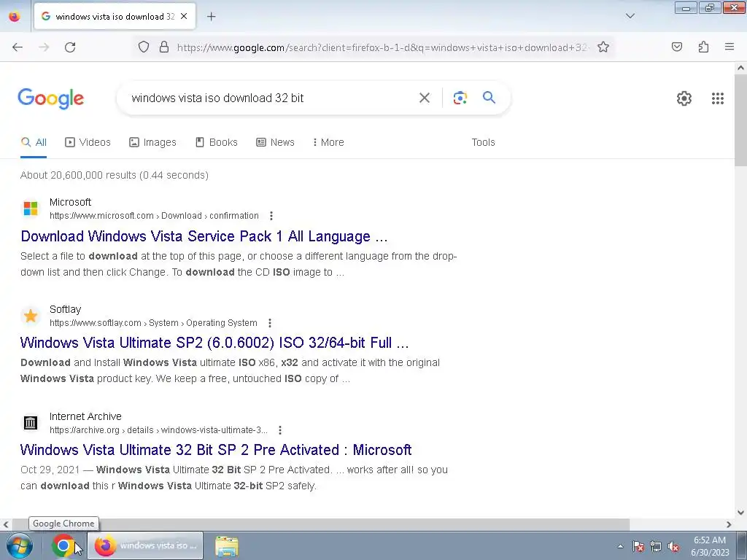This screenshot has height=560, width=747.
Task: Open the Internet Archive result options menu
Action: pyautogui.click(x=280, y=430)
